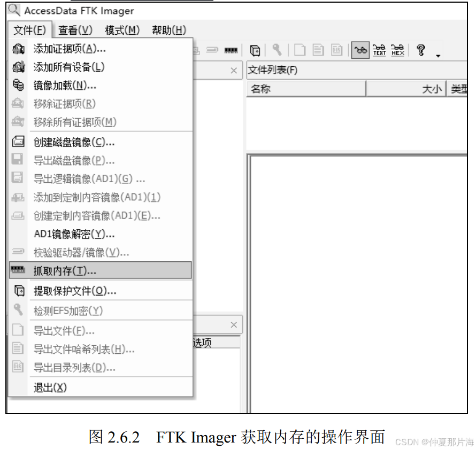This screenshot has height=450, width=476.
Task: Open the 查看(V) menu
Action: click(x=75, y=30)
